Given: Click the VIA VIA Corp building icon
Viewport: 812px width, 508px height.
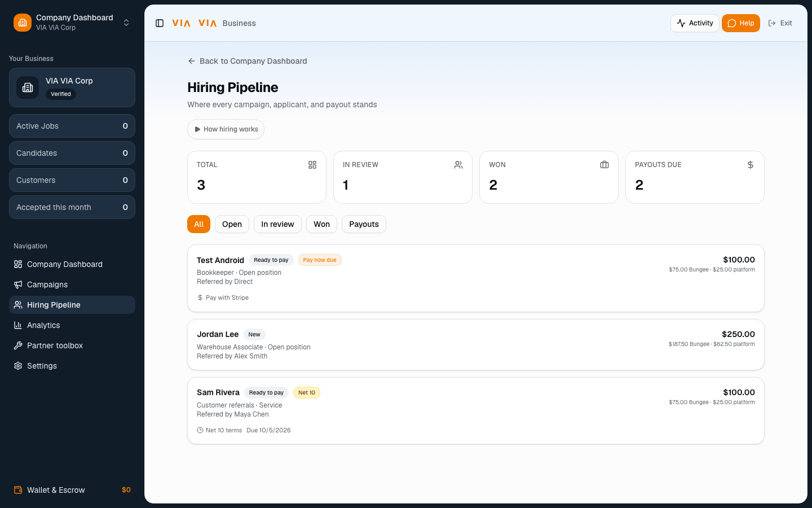Looking at the screenshot, I should pos(28,87).
